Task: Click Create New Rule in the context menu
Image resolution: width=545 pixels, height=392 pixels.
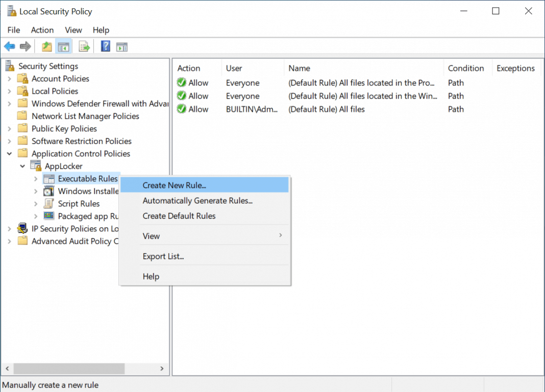Action: pos(175,185)
